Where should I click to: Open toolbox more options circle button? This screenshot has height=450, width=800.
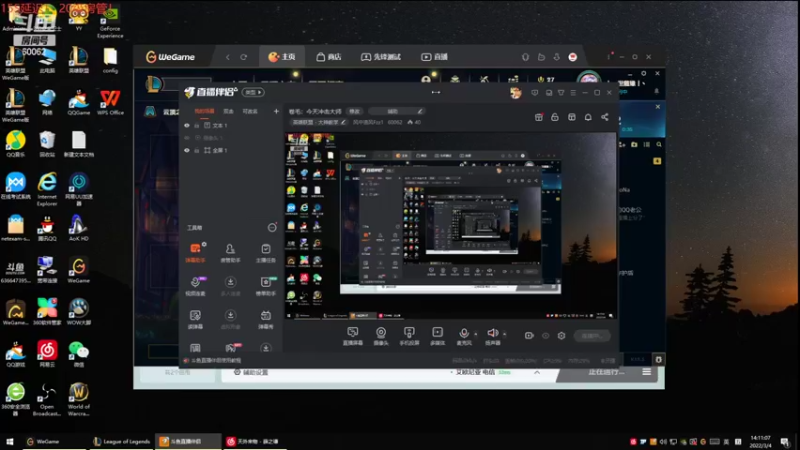(x=272, y=228)
